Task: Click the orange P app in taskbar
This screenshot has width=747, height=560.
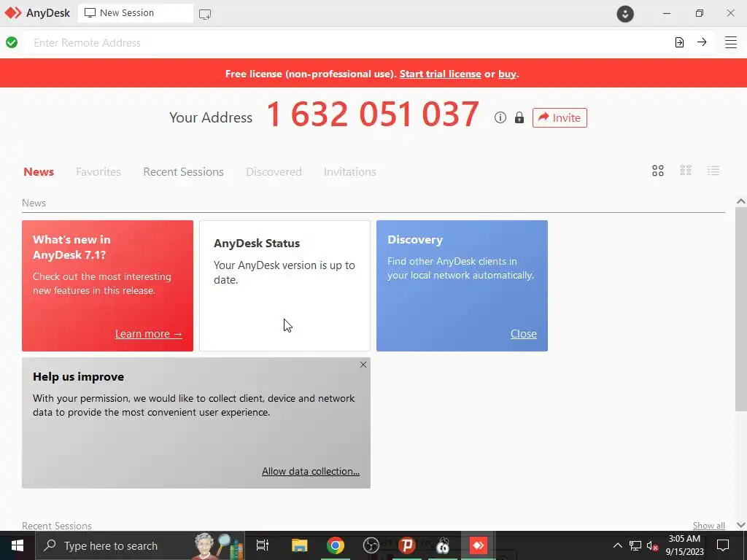Action: click(x=407, y=545)
